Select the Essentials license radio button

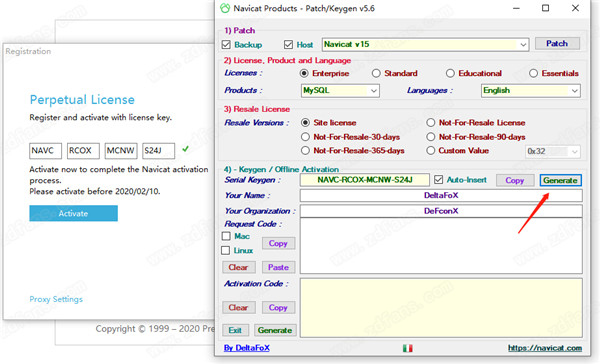click(x=533, y=73)
